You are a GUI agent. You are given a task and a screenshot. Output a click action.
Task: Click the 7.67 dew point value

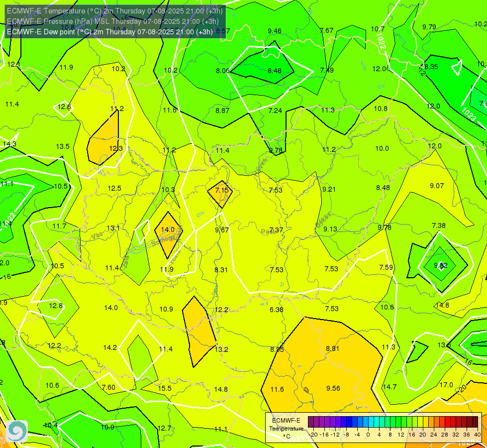pos(327,30)
